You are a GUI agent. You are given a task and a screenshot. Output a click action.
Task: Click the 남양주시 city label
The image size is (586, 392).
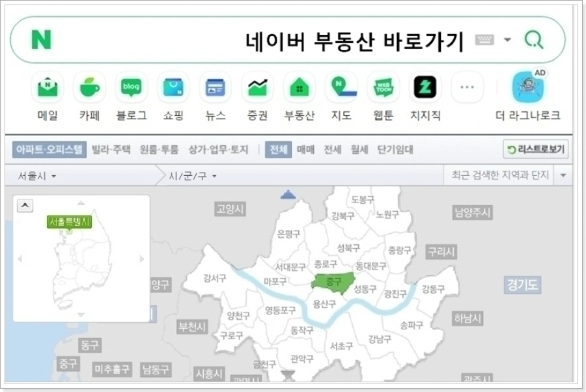pyautogui.click(x=473, y=213)
